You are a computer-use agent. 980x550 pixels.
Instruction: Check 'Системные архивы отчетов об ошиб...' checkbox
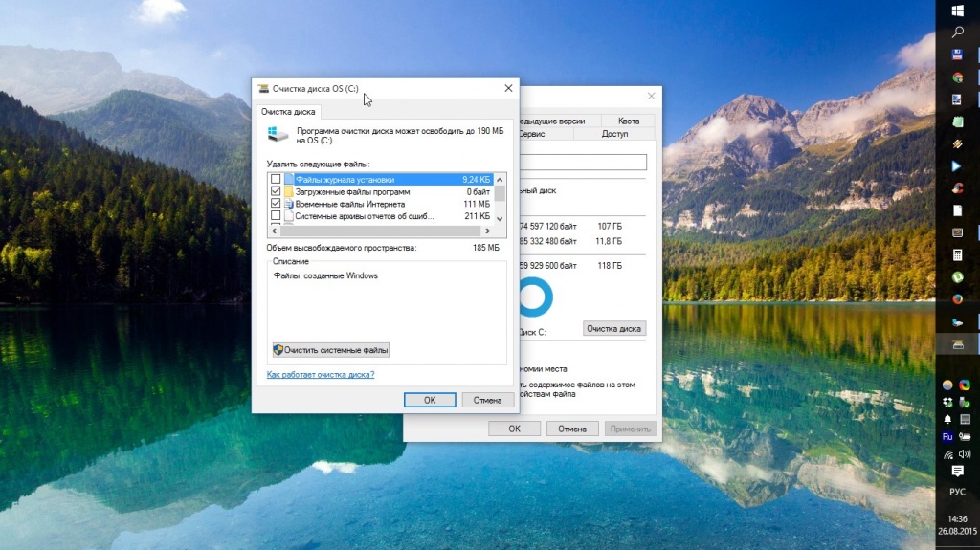(x=276, y=215)
